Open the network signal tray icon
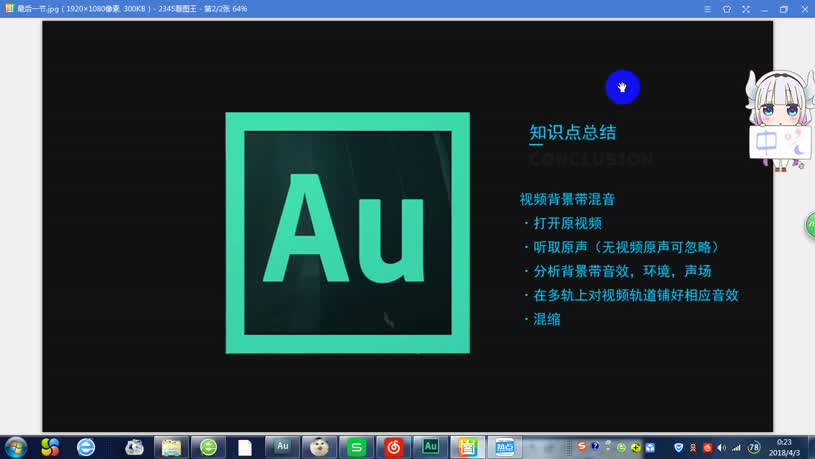The height and width of the screenshot is (459, 815). click(x=736, y=448)
